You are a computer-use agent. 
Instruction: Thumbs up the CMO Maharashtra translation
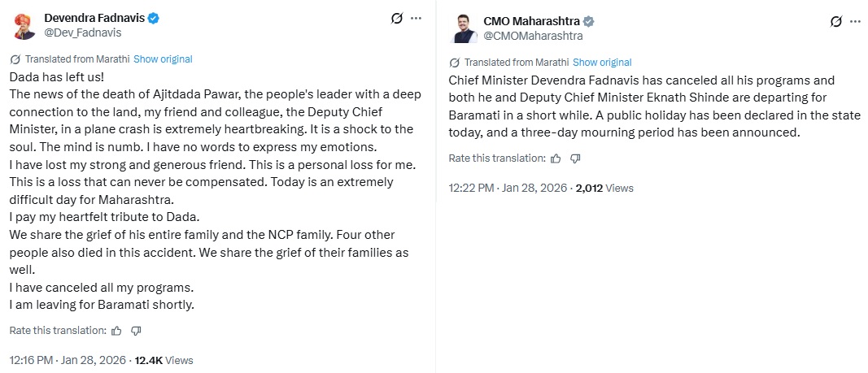point(556,158)
